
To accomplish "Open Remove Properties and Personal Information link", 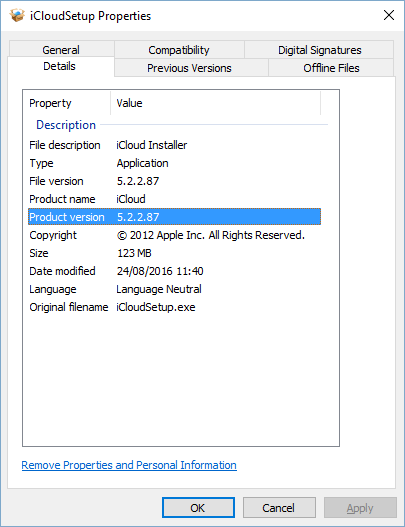I will tap(129, 465).
